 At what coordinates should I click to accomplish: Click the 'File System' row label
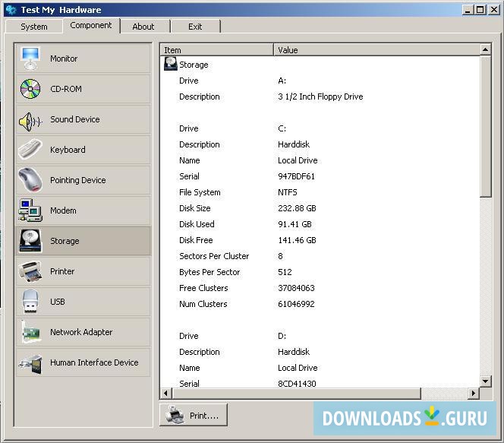click(200, 192)
